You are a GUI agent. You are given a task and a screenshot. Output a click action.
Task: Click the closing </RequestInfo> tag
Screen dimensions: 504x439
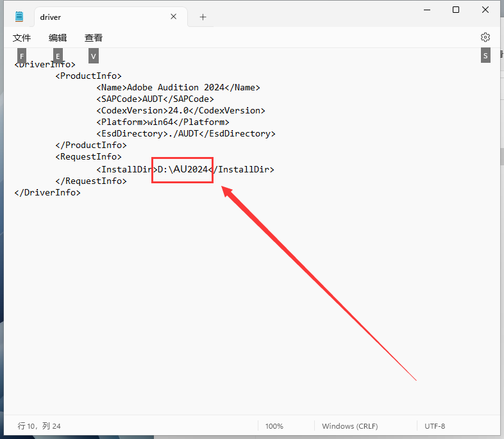tap(91, 181)
